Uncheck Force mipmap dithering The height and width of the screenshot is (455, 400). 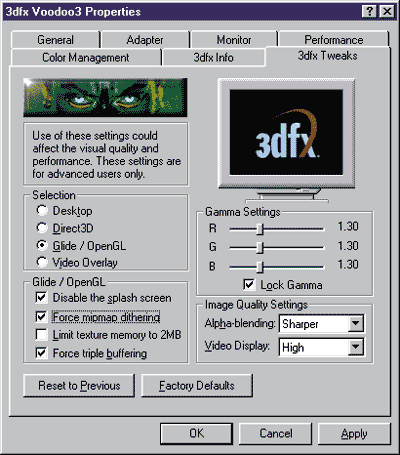point(41,316)
